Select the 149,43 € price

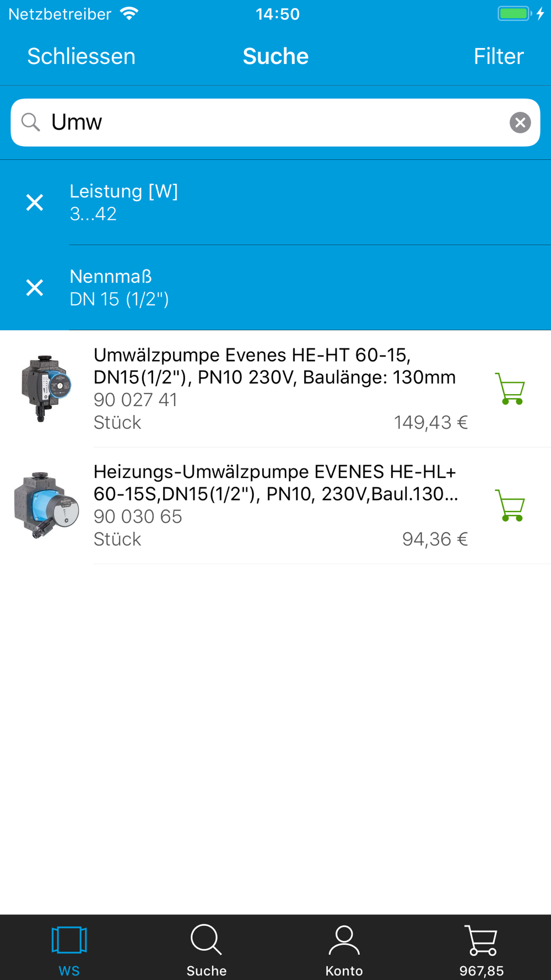pos(431,422)
